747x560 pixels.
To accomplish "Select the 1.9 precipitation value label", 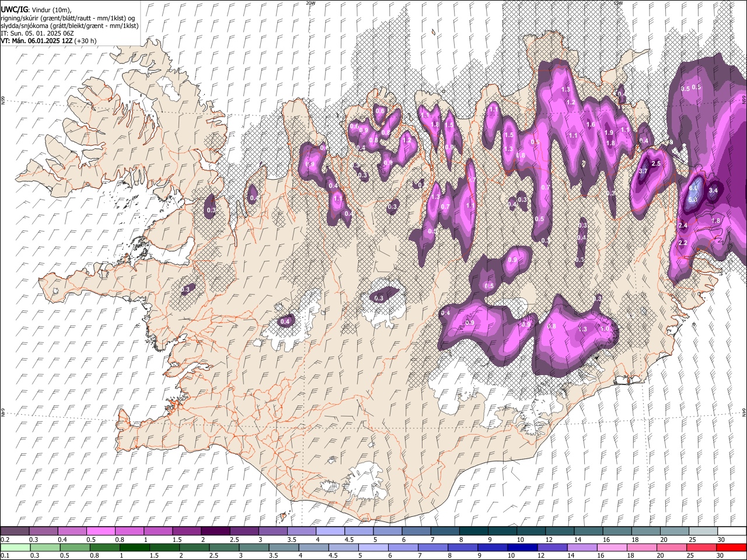I will (x=609, y=133).
